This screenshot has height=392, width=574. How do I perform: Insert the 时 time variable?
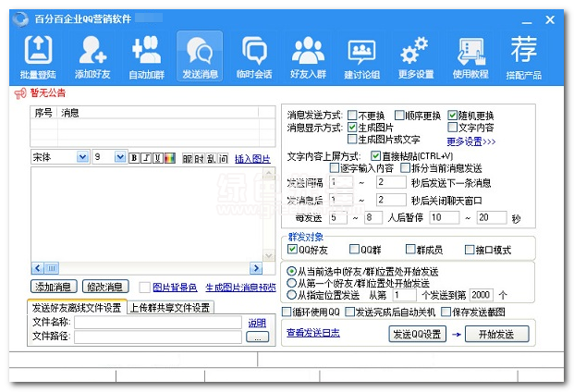coord(199,158)
